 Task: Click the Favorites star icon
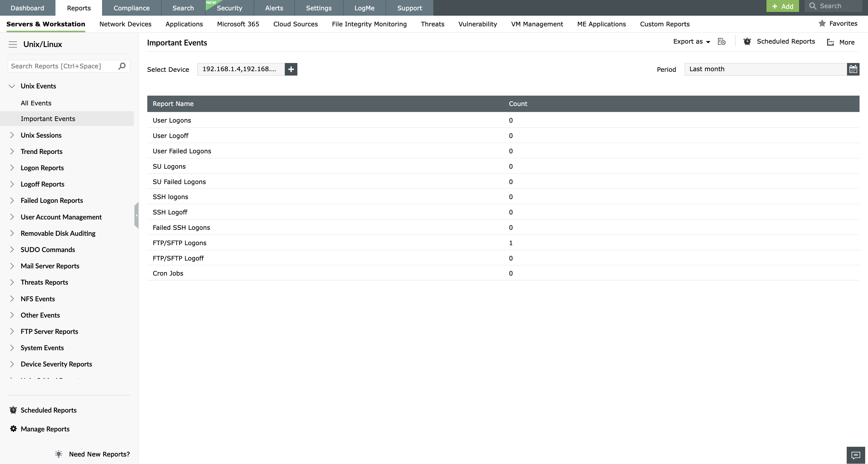(822, 23)
